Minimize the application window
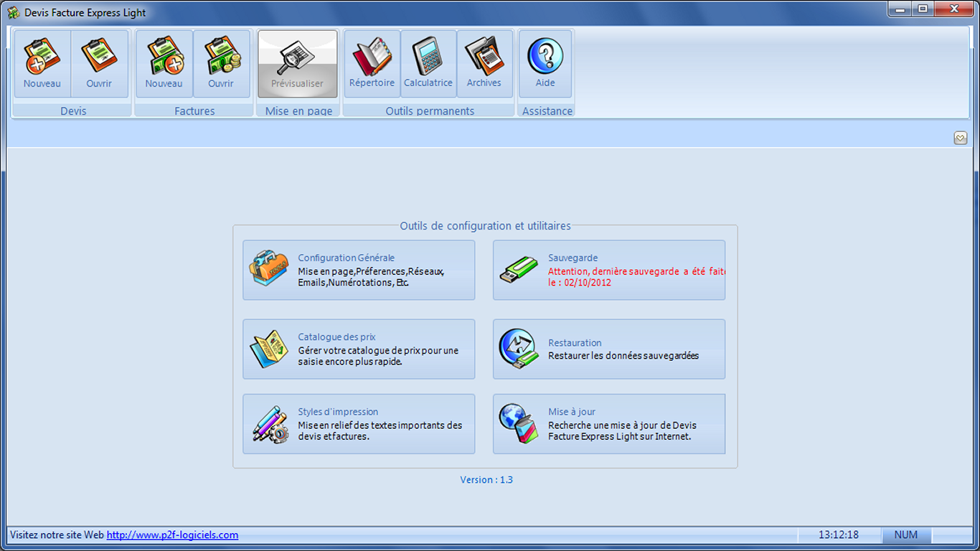 click(899, 9)
